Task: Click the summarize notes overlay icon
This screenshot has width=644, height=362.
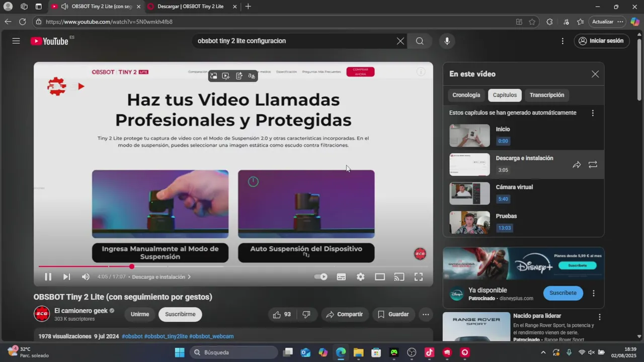Action: [239, 76]
